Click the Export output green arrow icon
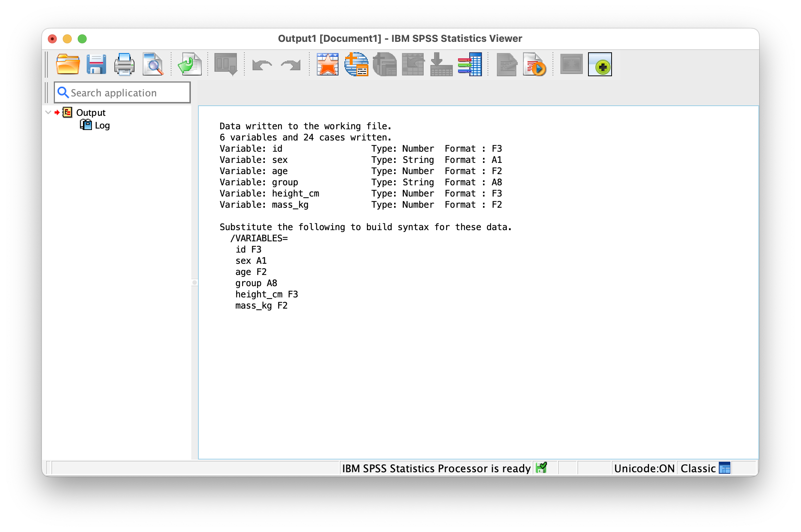This screenshot has width=801, height=532. tap(189, 64)
